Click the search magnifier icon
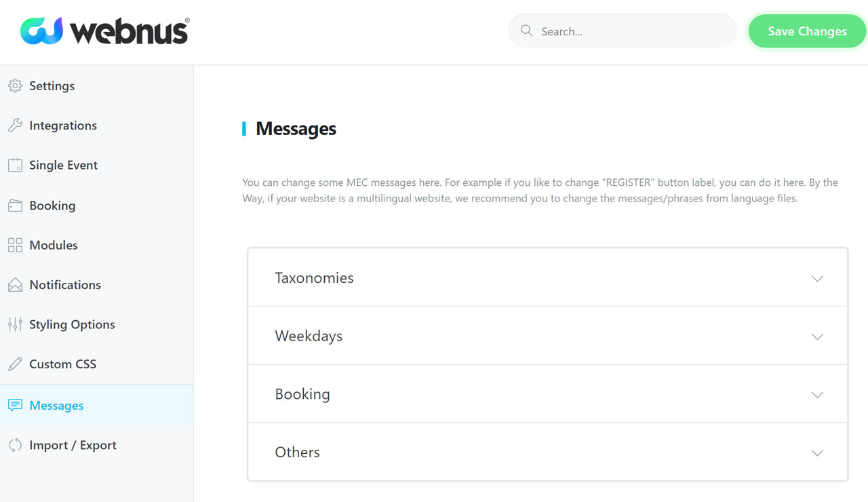868x502 pixels. click(526, 31)
